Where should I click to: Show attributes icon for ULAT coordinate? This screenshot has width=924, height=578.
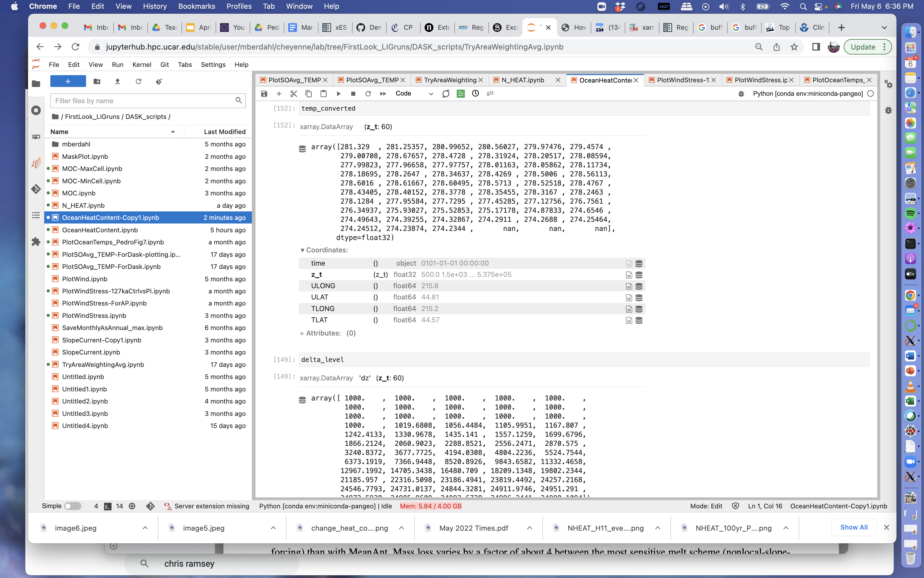[x=629, y=298]
